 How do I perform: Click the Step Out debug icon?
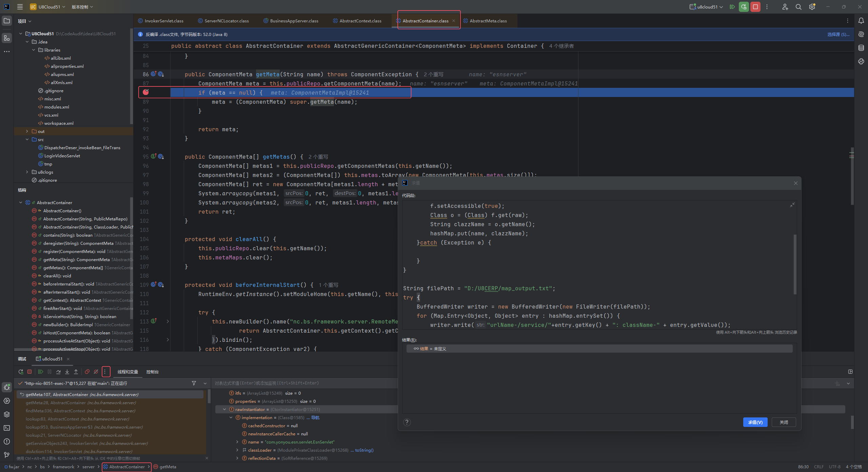coord(76,372)
